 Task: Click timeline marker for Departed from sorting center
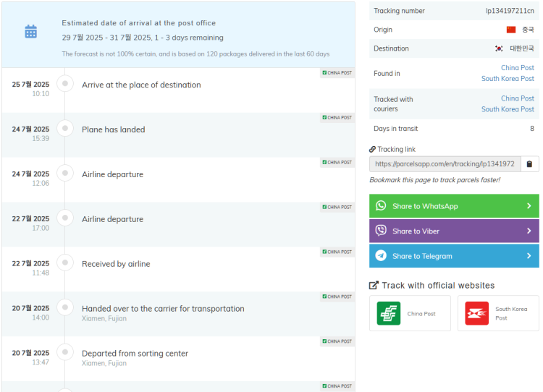click(64, 352)
